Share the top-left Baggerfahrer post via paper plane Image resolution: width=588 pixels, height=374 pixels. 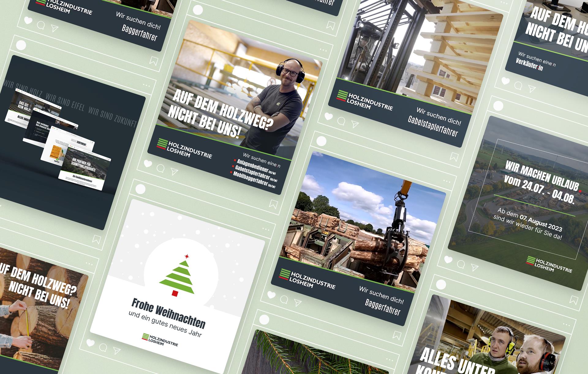[x=55, y=28]
